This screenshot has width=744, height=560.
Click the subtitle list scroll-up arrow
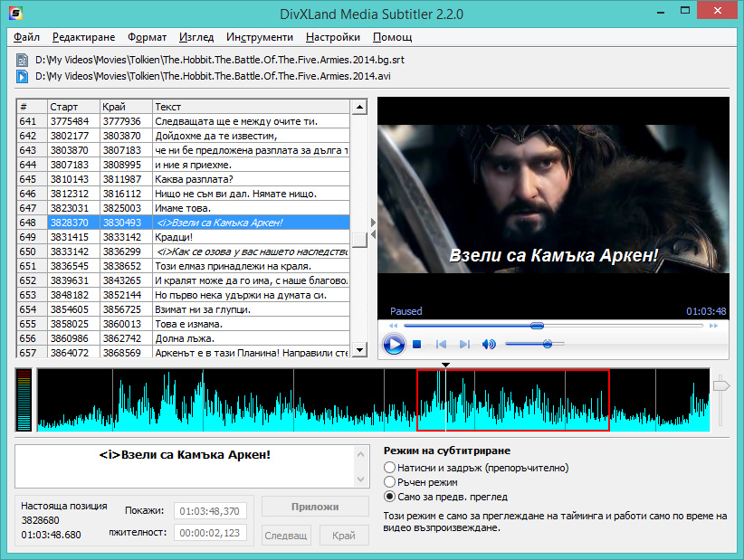(x=359, y=107)
